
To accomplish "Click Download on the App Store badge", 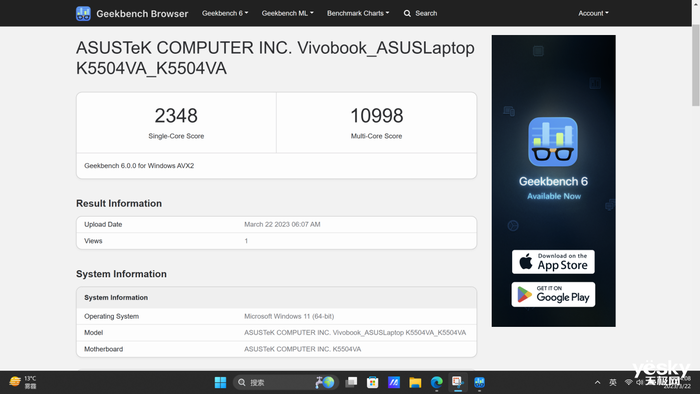I will pos(553,262).
